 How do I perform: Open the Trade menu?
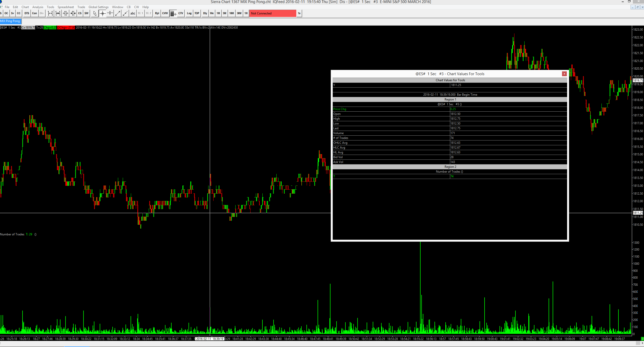pyautogui.click(x=81, y=7)
